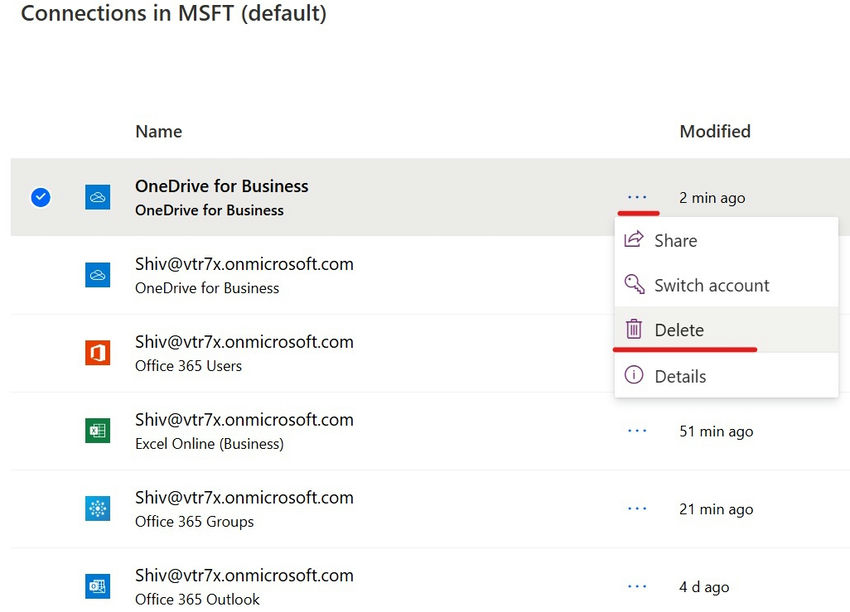
Task: Open more options for the Office 365 Groups connection
Action: tap(637, 509)
